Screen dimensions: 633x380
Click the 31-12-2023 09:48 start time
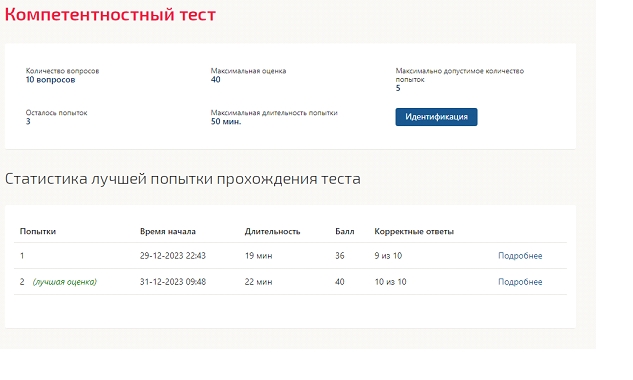coord(173,281)
